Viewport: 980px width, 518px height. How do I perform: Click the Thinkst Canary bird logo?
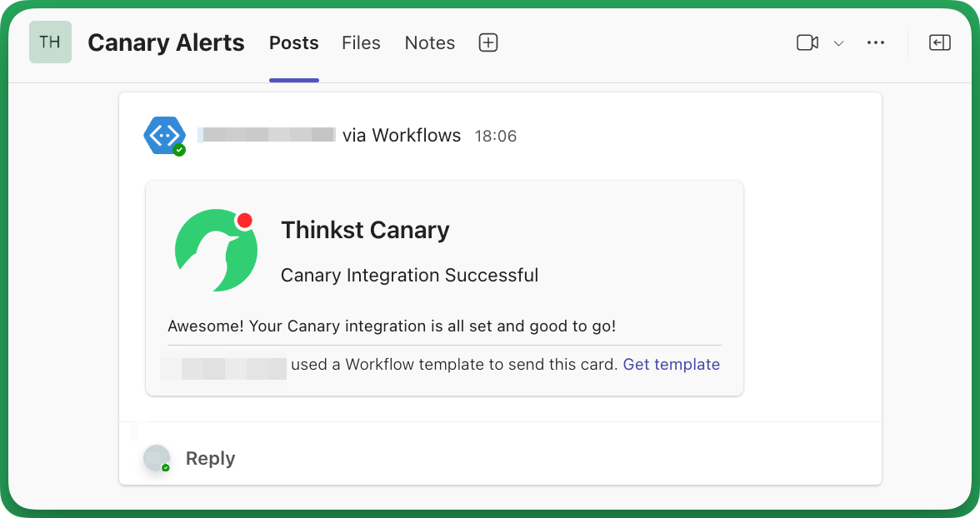point(216,251)
